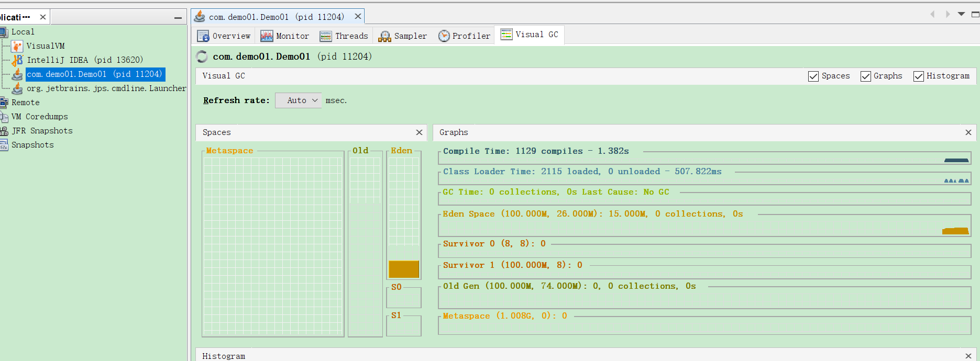Click the com.demo01.Demo01 Java icon in tree
The height and width of the screenshot is (361, 980).
17,74
